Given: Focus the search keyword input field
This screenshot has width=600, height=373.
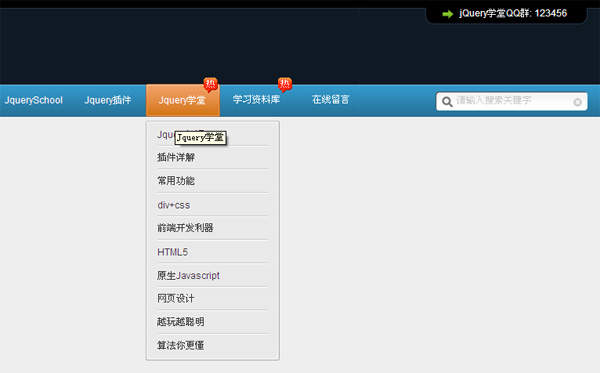Looking at the screenshot, I should click(x=513, y=101).
